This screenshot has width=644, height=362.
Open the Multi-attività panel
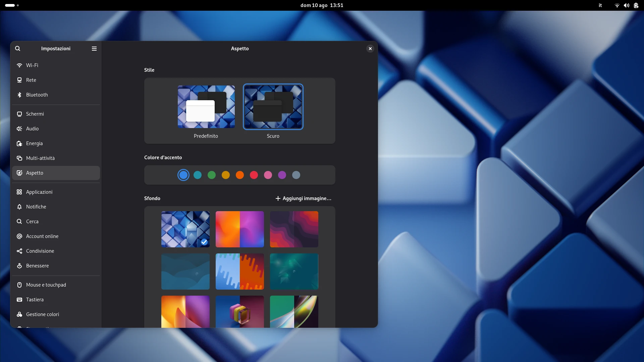click(56, 158)
